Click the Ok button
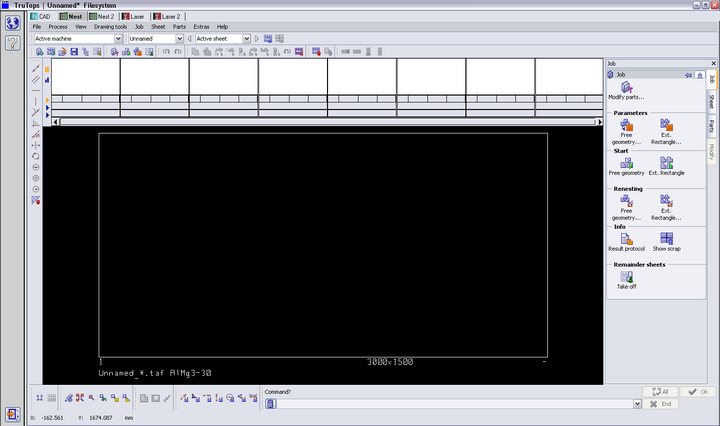 click(698, 392)
